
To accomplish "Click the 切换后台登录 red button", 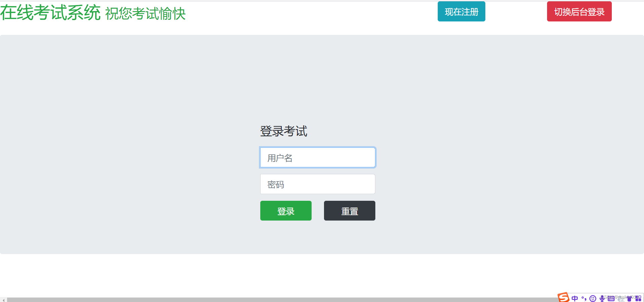I will tap(579, 11).
